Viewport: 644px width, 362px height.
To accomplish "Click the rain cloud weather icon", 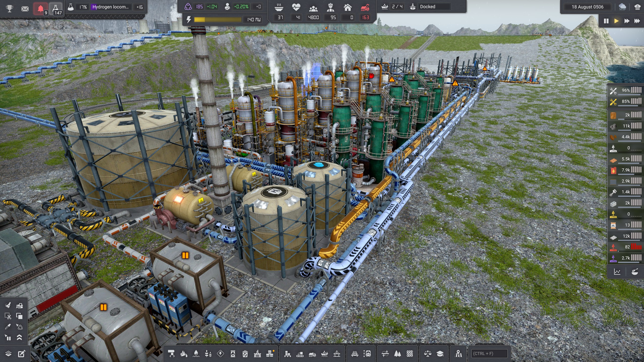I will 623,7.
